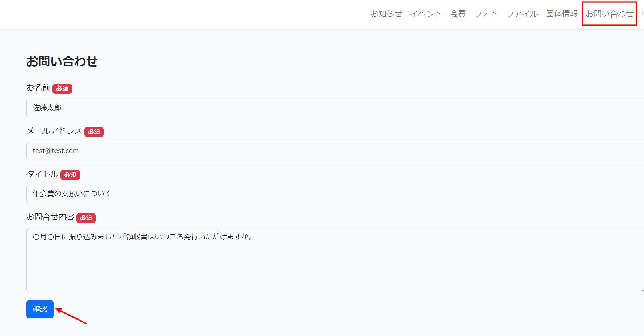Click the タイトル field label
Image resolution: width=644 pixels, height=336 pixels.
[x=42, y=174]
